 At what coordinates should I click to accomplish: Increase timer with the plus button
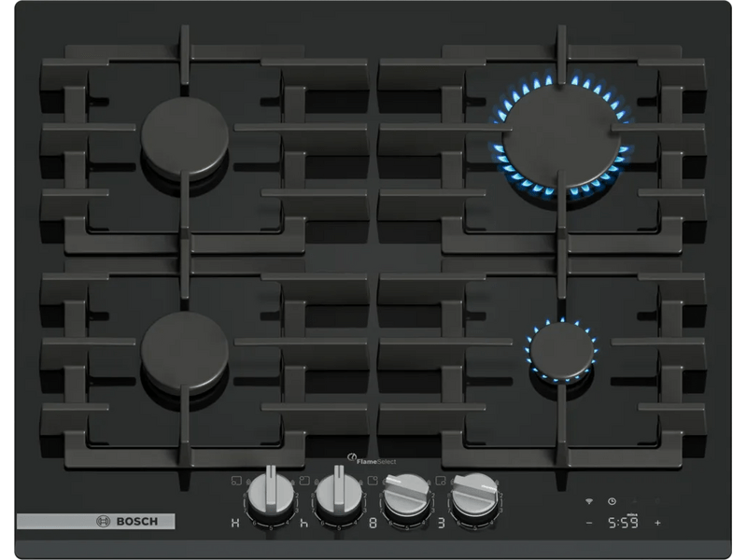pyautogui.click(x=657, y=523)
